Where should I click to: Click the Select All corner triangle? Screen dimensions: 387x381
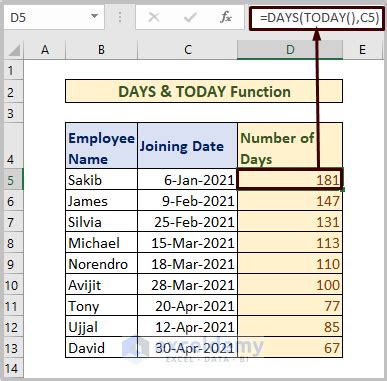pyautogui.click(x=14, y=50)
